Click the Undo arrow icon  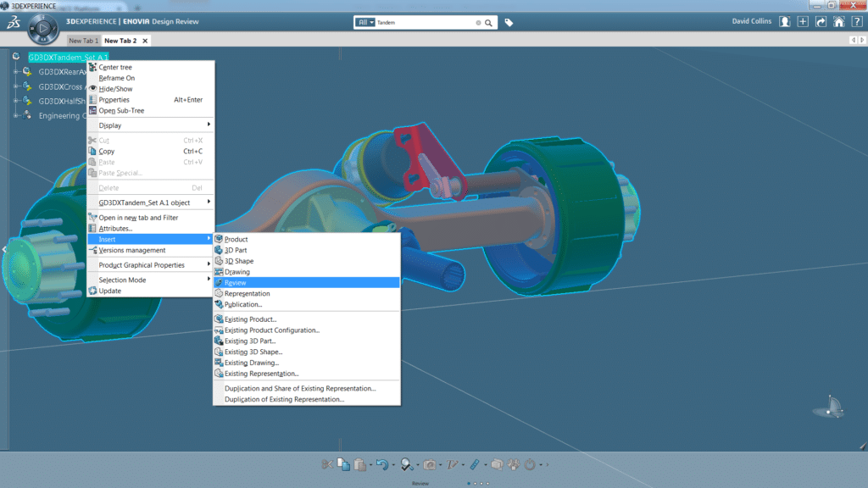tap(383, 463)
